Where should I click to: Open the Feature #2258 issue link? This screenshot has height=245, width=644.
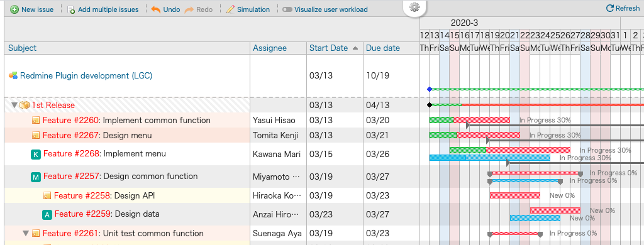82,195
